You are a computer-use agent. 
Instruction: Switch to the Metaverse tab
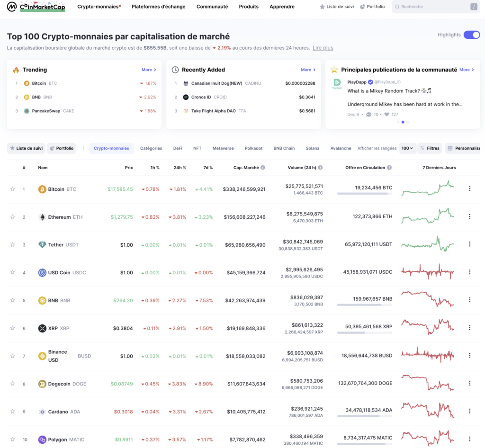coord(223,148)
